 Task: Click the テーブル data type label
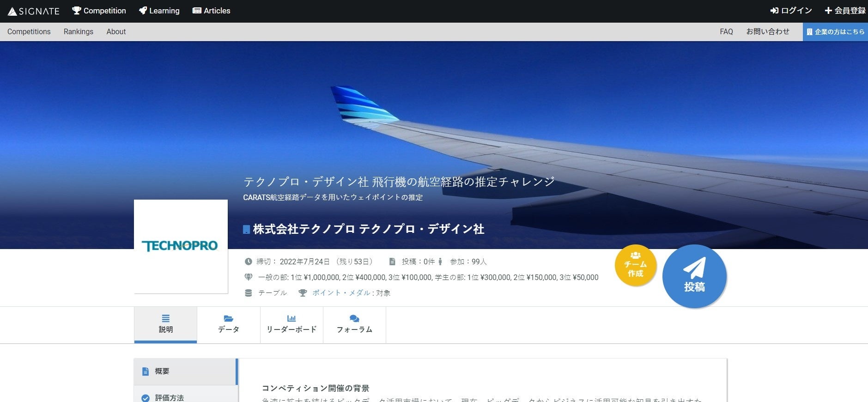coord(273,293)
